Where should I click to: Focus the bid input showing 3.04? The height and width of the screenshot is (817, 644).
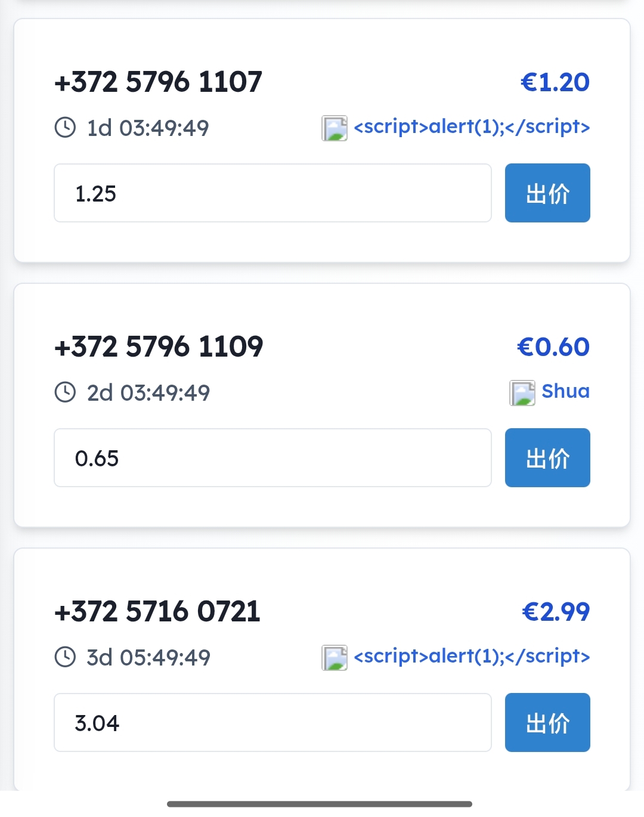273,723
